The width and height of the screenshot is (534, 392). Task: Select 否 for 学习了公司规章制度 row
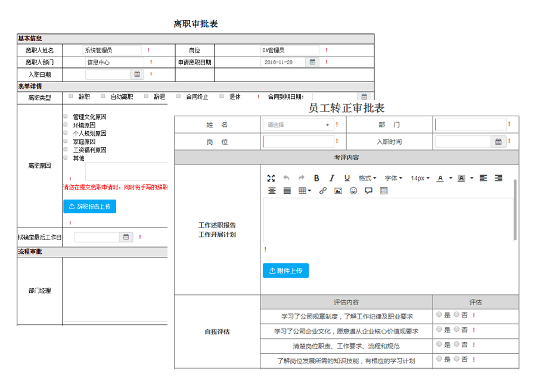click(457, 315)
